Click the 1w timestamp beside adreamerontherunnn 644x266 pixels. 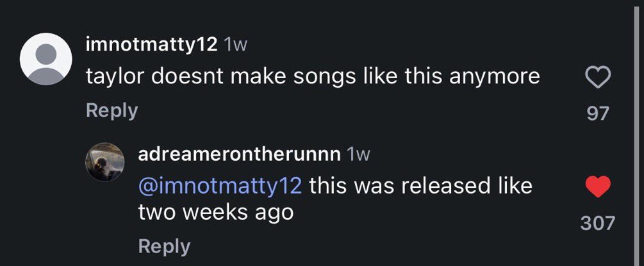tap(359, 155)
